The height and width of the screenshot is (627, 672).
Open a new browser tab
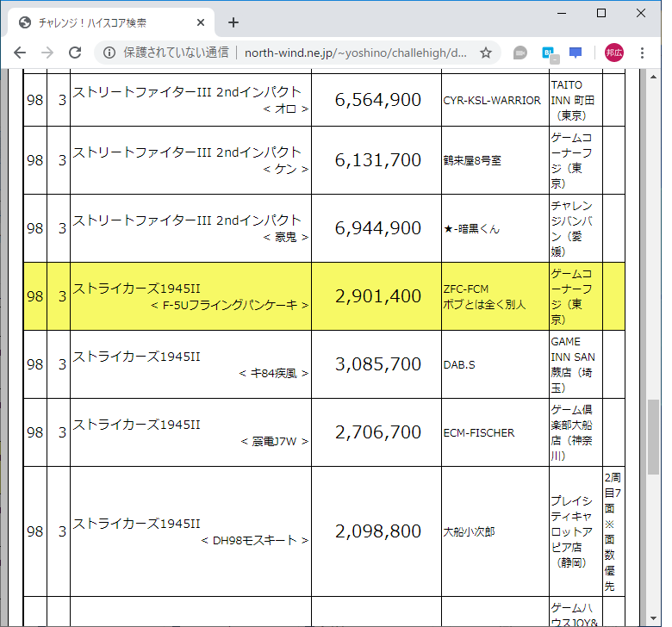(x=233, y=22)
